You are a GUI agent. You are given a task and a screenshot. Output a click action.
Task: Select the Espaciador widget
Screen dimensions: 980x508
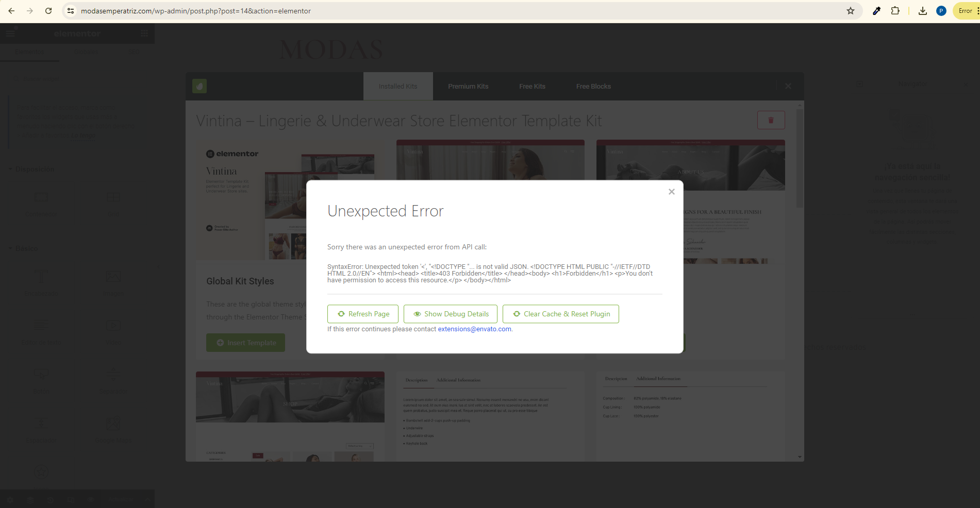[41, 430]
